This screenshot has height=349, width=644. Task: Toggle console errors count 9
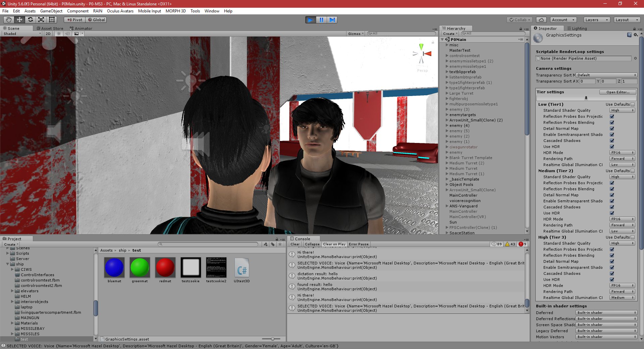pos(523,244)
